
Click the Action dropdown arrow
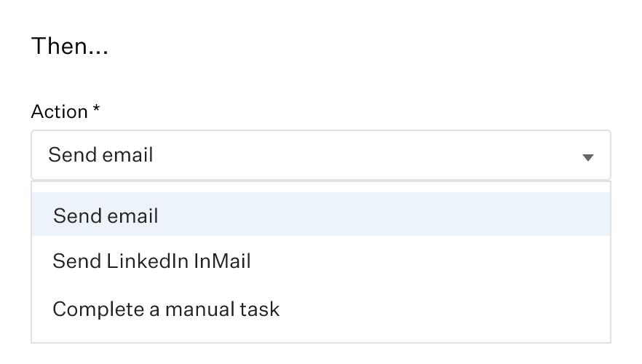(x=588, y=157)
